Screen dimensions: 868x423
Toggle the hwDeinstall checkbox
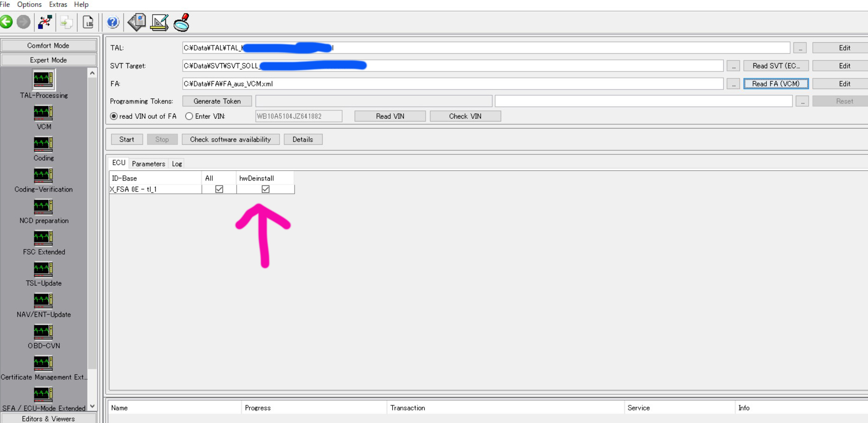[x=266, y=189]
